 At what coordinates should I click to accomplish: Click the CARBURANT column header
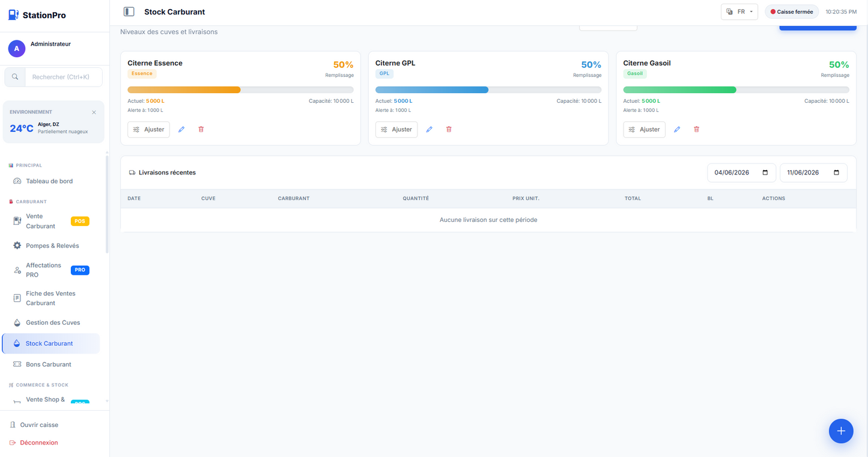click(294, 198)
